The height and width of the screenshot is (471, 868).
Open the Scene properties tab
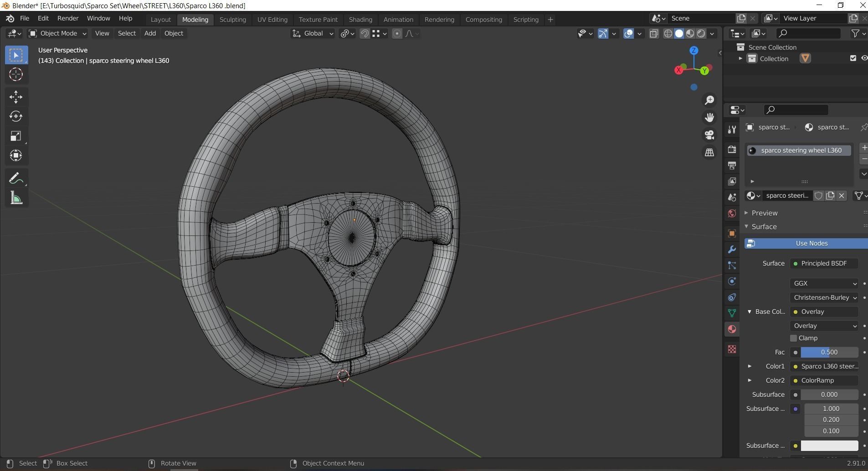732,197
